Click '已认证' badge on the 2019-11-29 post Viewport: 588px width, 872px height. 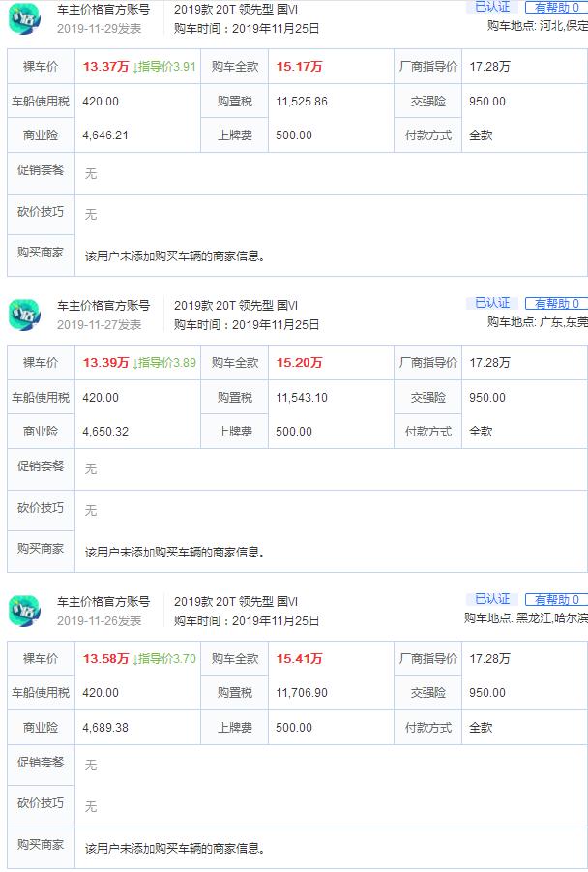tap(492, 7)
